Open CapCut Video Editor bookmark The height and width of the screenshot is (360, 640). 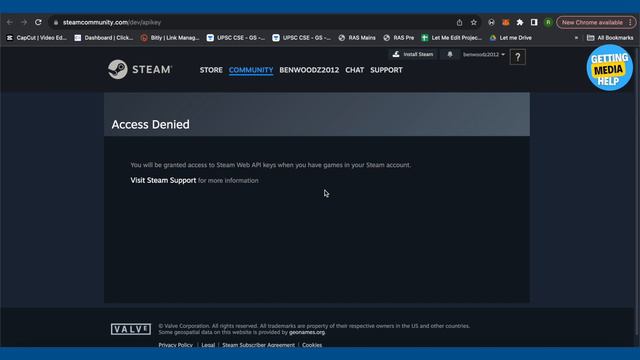tap(37, 38)
